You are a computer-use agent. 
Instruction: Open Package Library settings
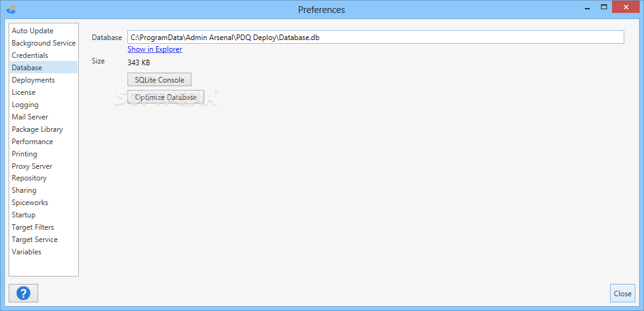[44, 129]
